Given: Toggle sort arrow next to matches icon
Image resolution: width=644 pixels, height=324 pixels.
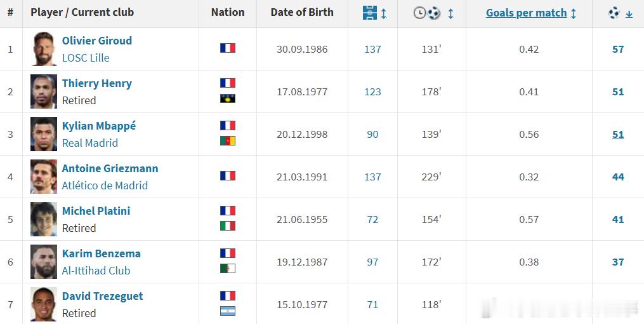Looking at the screenshot, I should click(x=384, y=13).
